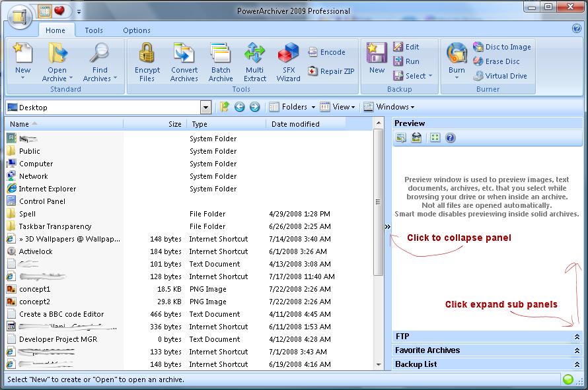
Task: Select the Public folder
Action: tap(30, 151)
